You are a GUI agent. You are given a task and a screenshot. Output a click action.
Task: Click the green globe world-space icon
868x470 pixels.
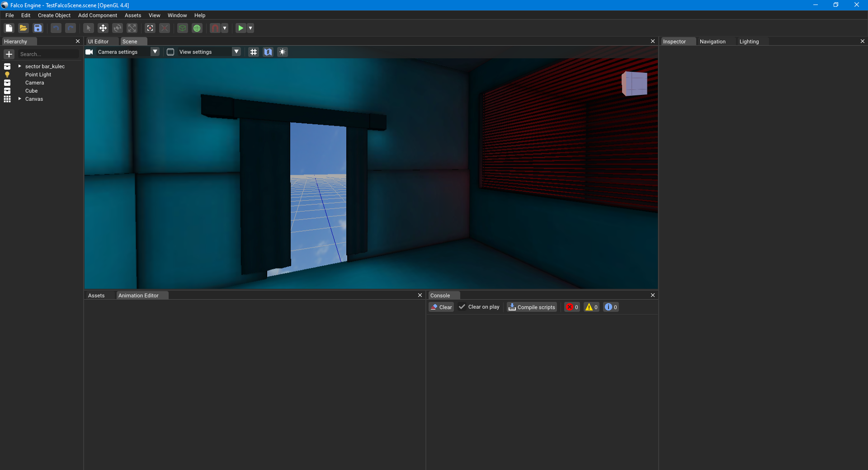point(197,28)
